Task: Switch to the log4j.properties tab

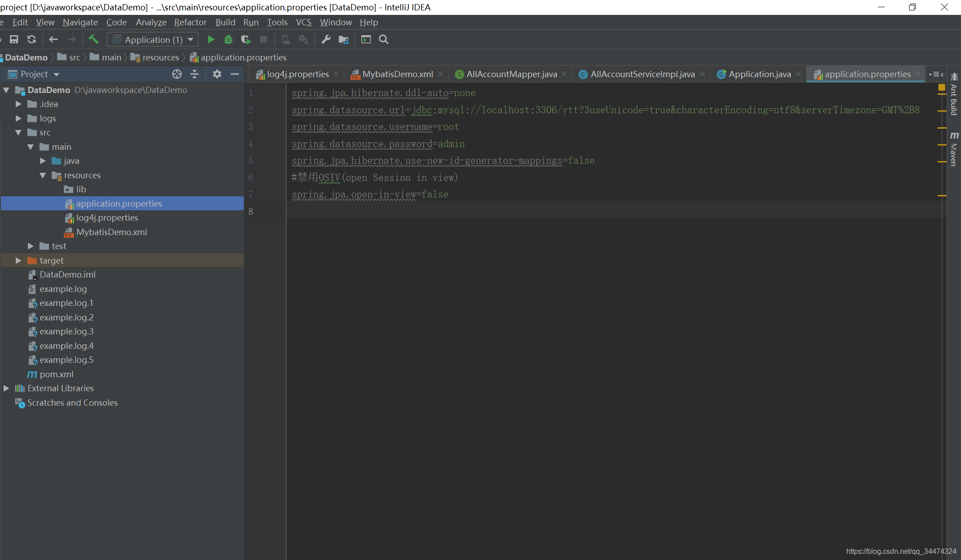Action: tap(297, 74)
